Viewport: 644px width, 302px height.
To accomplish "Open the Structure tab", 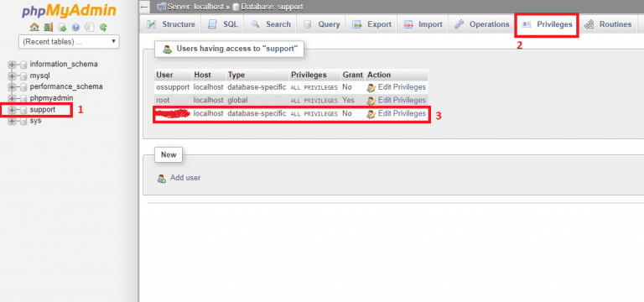I will click(x=171, y=24).
